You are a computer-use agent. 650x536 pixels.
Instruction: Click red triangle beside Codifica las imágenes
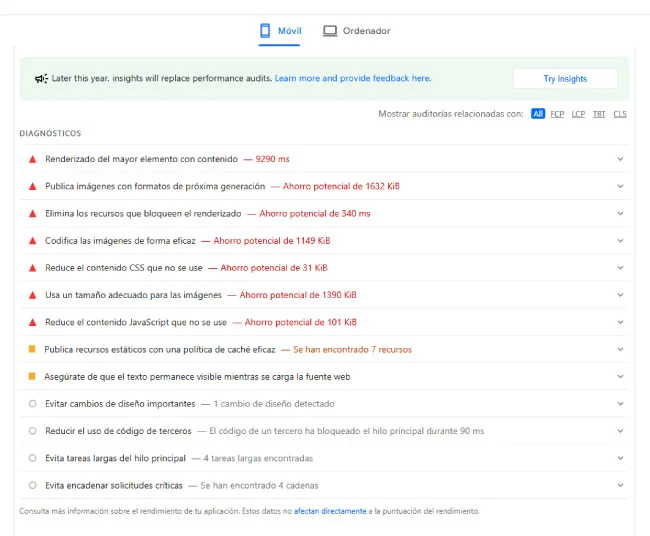point(32,241)
